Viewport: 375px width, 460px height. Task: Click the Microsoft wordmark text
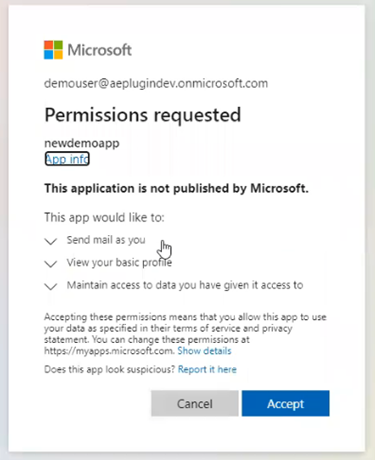tap(100, 50)
